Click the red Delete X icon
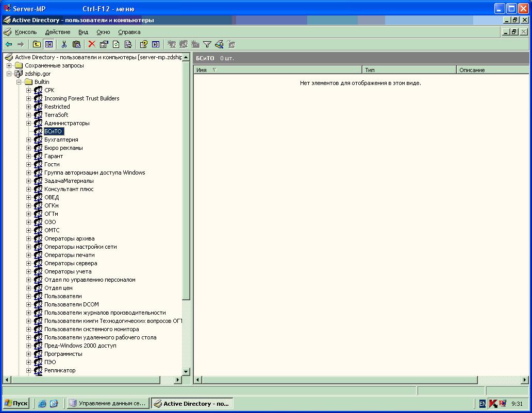The width and height of the screenshot is (532, 413). 92,44
